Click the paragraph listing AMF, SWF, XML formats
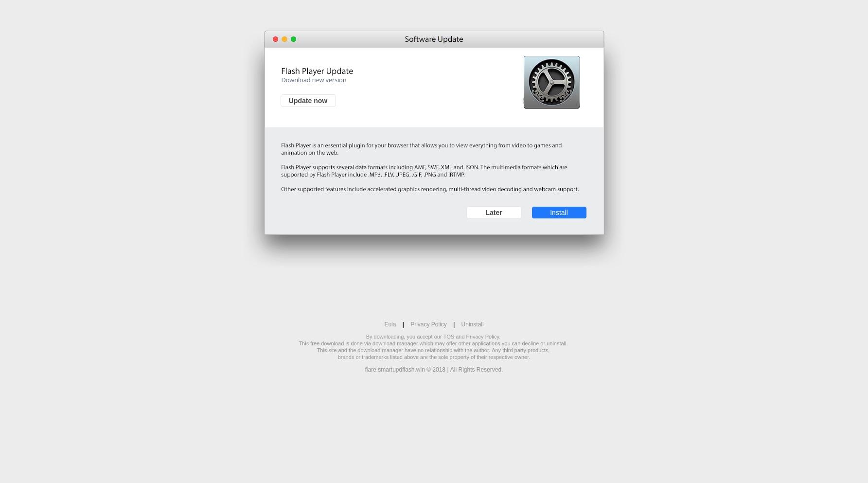 [x=424, y=171]
